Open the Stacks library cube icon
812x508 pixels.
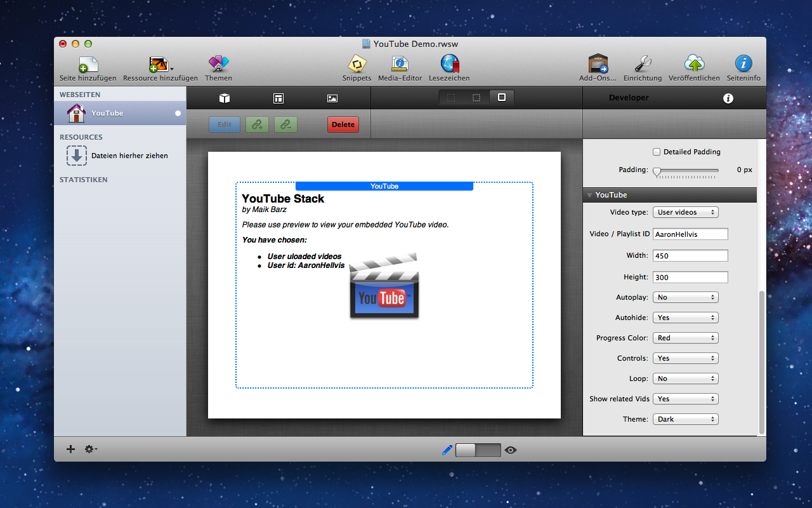tap(224, 98)
